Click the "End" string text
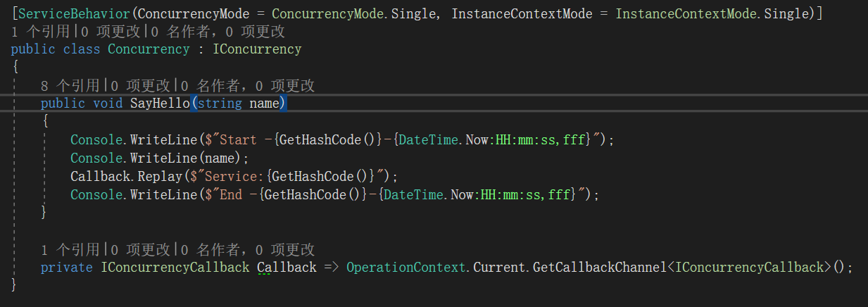Image resolution: width=868 pixels, height=307 pixels. (231, 194)
